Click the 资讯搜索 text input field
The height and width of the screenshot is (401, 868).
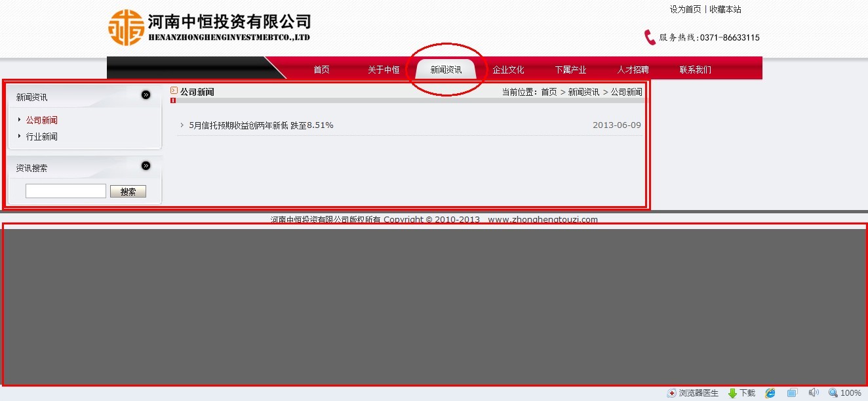(66, 191)
